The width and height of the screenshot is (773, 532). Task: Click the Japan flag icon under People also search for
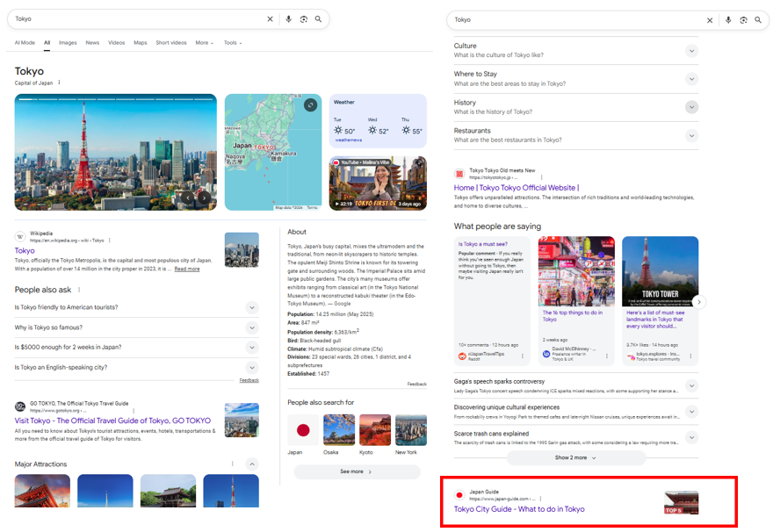[303, 430]
